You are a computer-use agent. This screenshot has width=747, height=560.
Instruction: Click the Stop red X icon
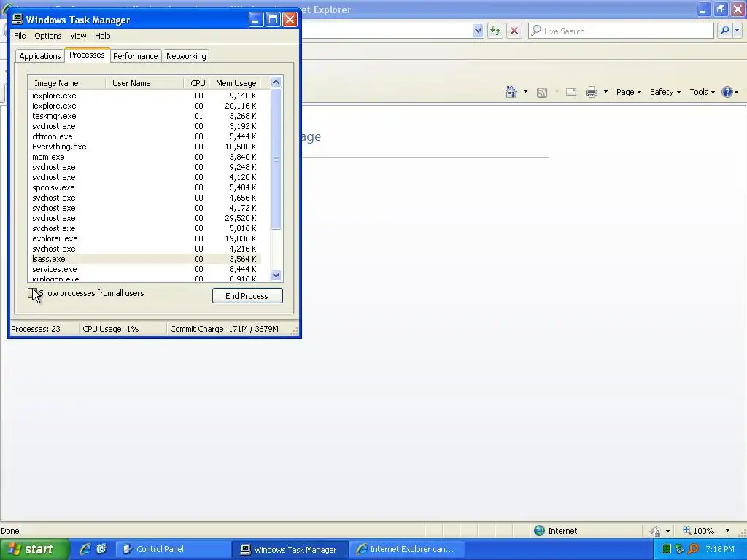coord(514,31)
